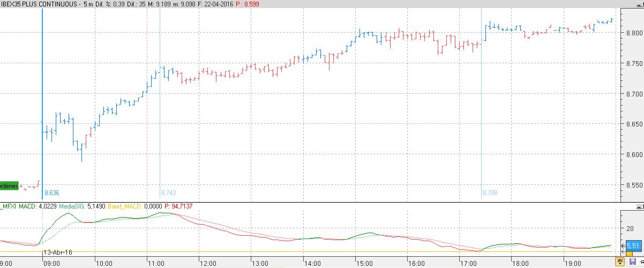
Task: Click the 20 value on MACD axis
Action: 630,229
